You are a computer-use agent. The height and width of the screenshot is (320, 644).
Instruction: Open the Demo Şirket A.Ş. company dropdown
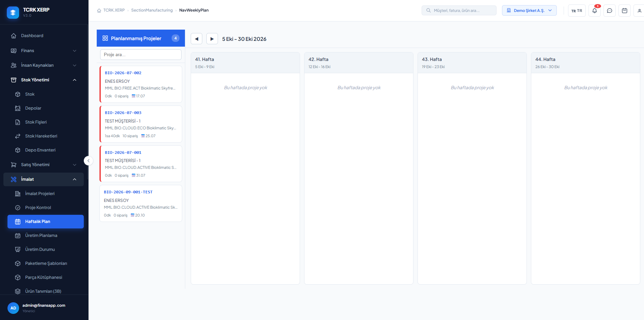tap(529, 11)
